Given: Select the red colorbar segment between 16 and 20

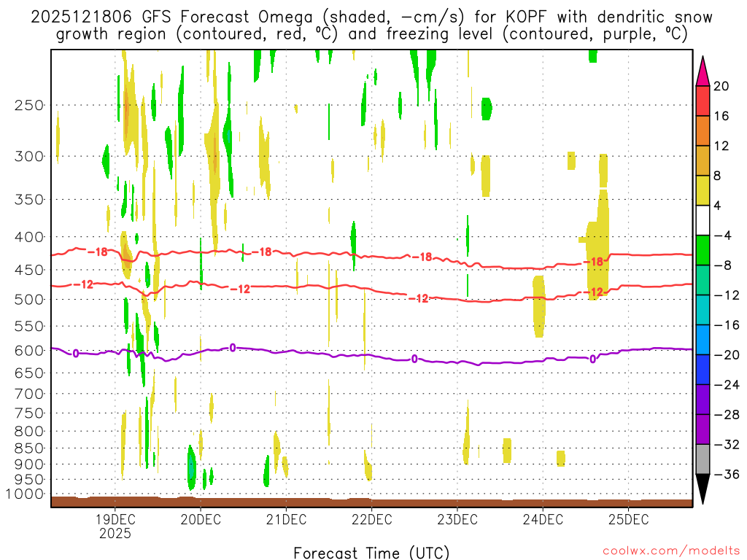Looking at the screenshot, I should 703,101.
